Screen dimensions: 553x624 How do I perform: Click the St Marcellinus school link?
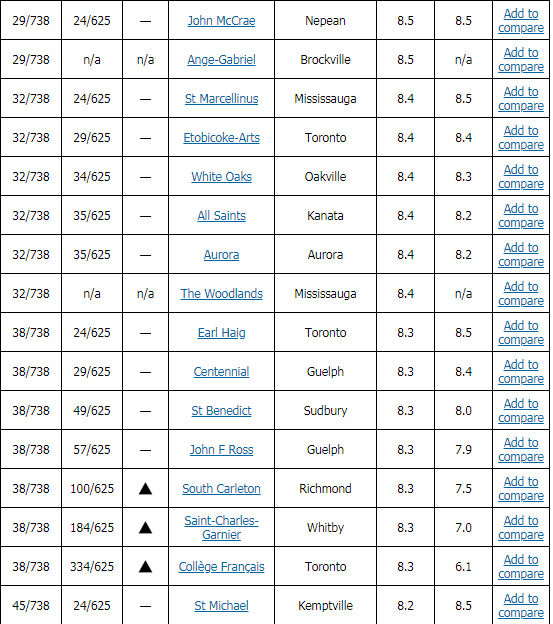point(221,99)
